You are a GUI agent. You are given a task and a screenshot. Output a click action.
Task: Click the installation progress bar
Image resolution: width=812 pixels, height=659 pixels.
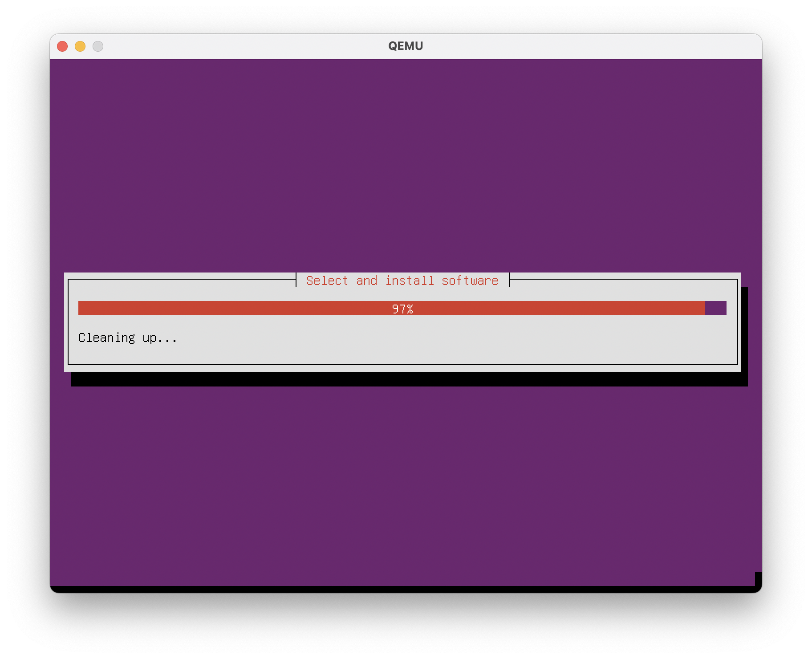point(402,308)
